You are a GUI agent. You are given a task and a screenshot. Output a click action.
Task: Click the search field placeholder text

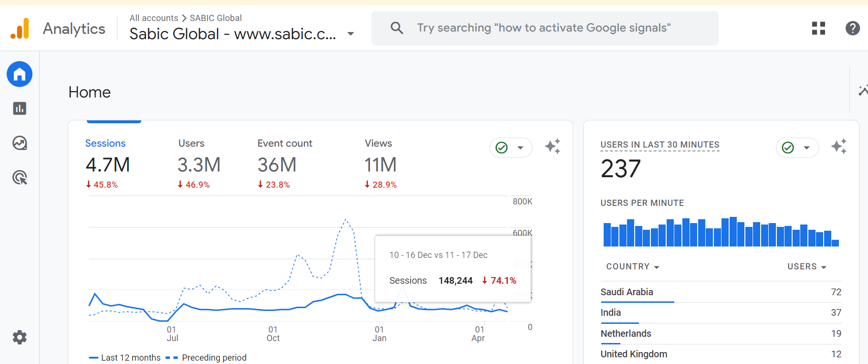tap(544, 28)
